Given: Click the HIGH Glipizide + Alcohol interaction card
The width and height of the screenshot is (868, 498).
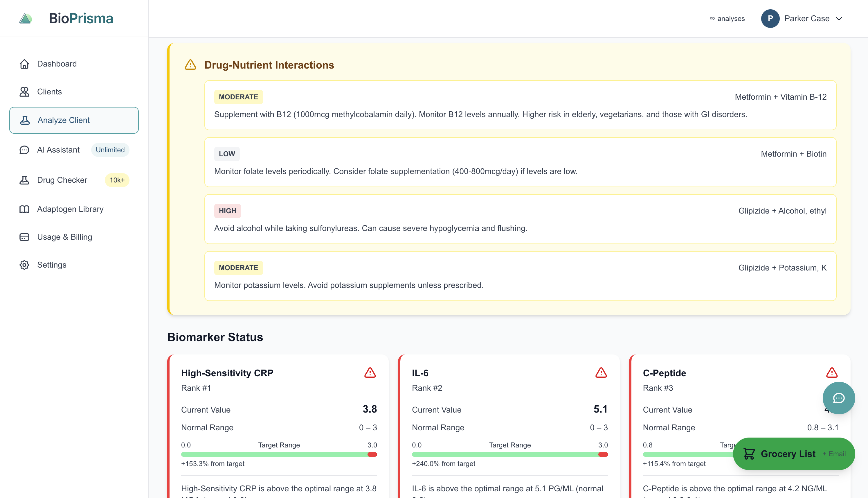Looking at the screenshot, I should (520, 219).
